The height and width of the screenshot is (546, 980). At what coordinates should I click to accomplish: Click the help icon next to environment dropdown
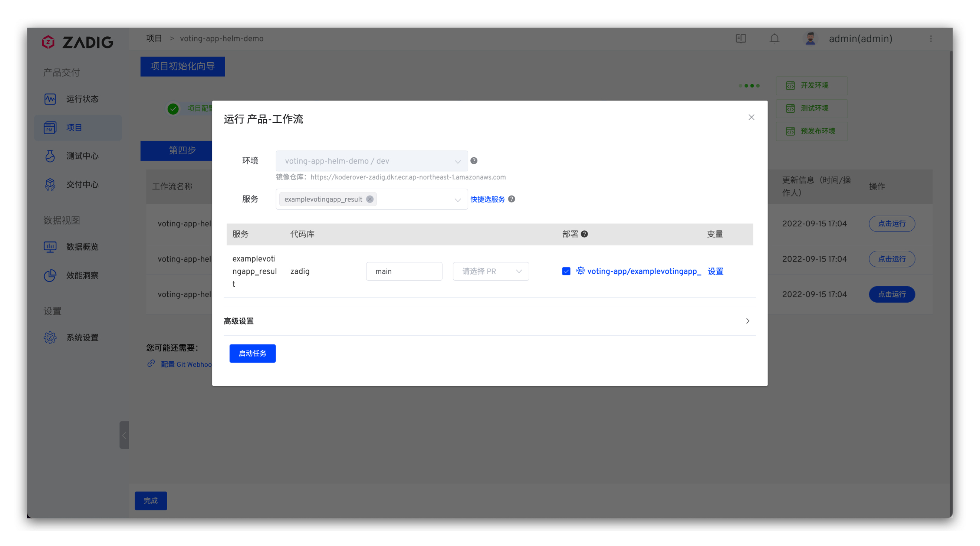474,161
